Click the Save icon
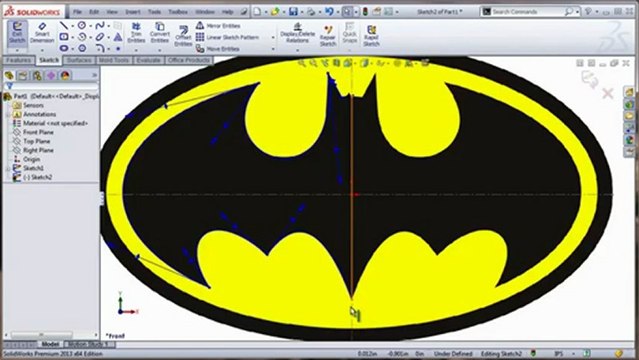This screenshot has height=360, width=639. pos(293,11)
